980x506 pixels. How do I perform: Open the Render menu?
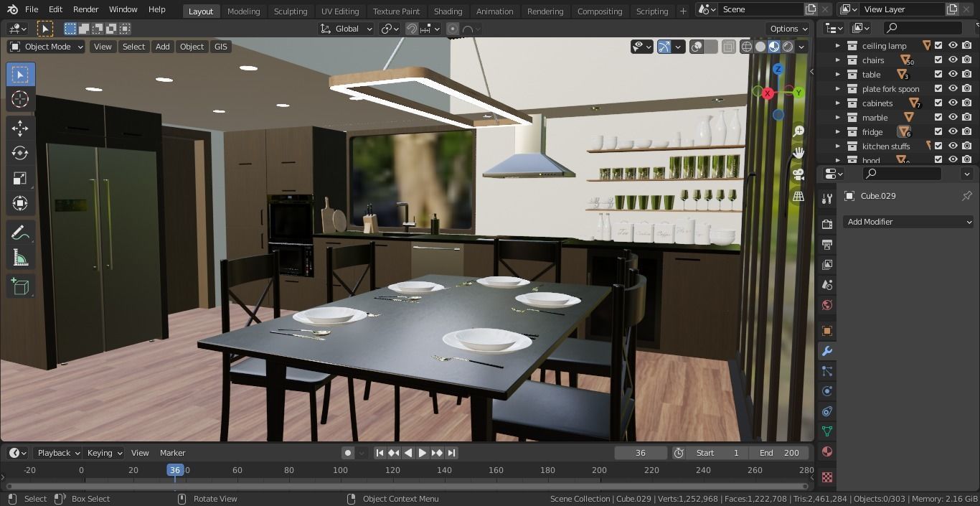[x=85, y=9]
